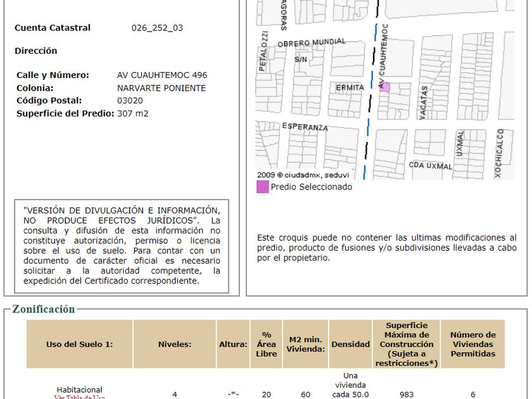Click the 'Este croquis puede no contener' note
Screen dimensions: 532x399
click(386, 248)
